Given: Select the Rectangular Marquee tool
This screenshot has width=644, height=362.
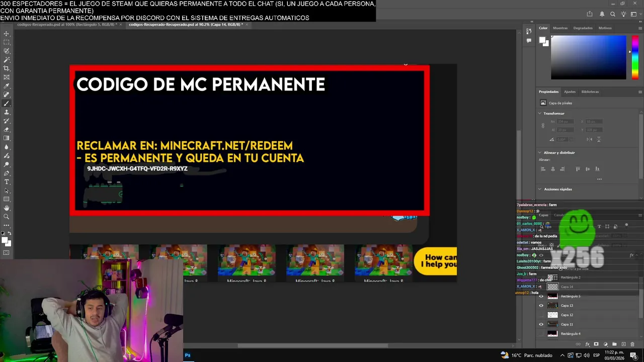Looking at the screenshot, I should coord(7,42).
